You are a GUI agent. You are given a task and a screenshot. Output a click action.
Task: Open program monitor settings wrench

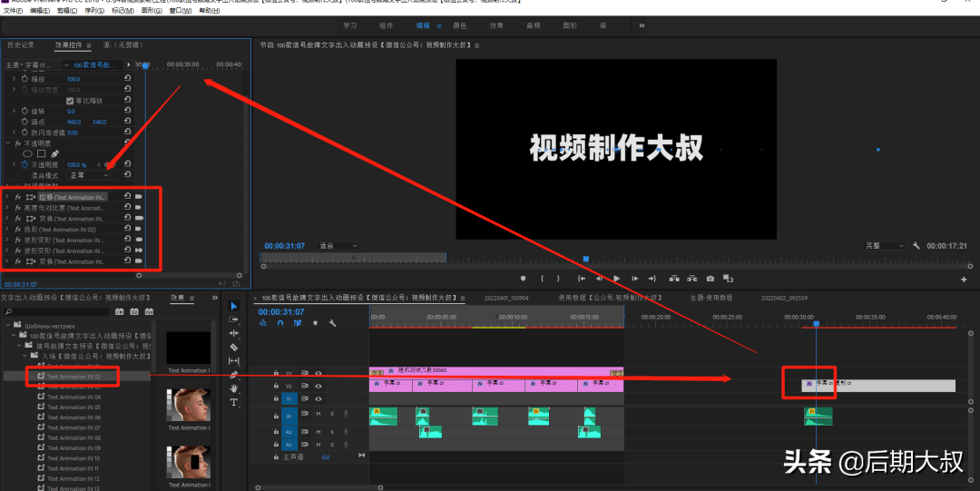(x=916, y=246)
